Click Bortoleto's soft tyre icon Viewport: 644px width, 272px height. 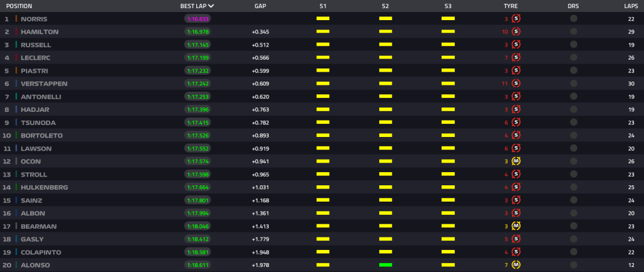(516, 136)
